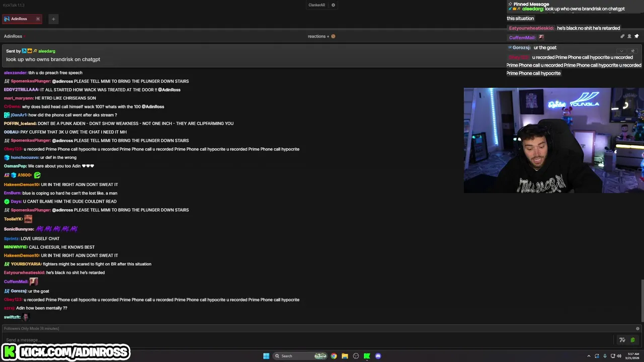The image size is (644, 362).
Task: Show hidden system tray icons chevron
Action: 589,356
